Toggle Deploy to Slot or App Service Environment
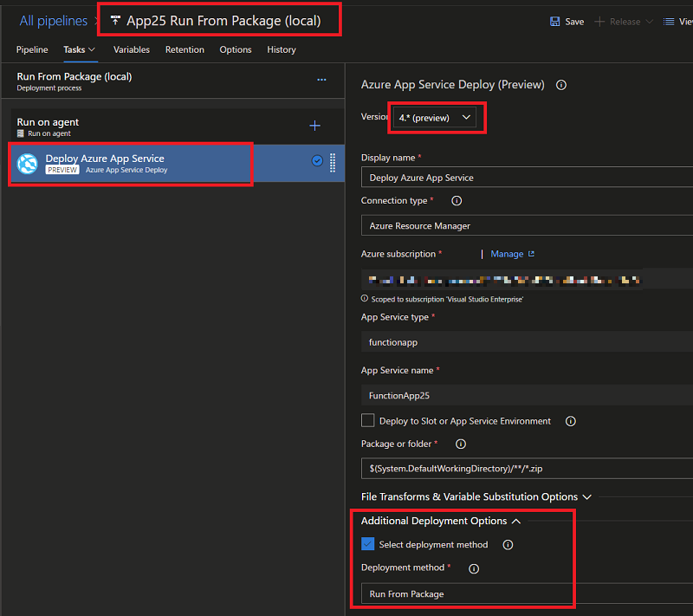Viewport: 693px width, 616px height. pos(367,420)
